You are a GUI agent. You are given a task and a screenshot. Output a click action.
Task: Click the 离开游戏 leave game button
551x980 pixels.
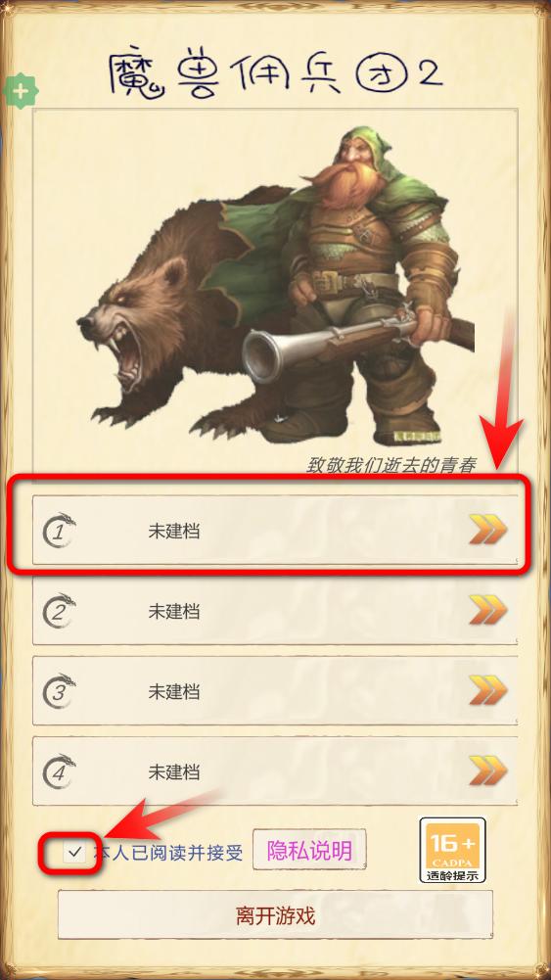[276, 915]
